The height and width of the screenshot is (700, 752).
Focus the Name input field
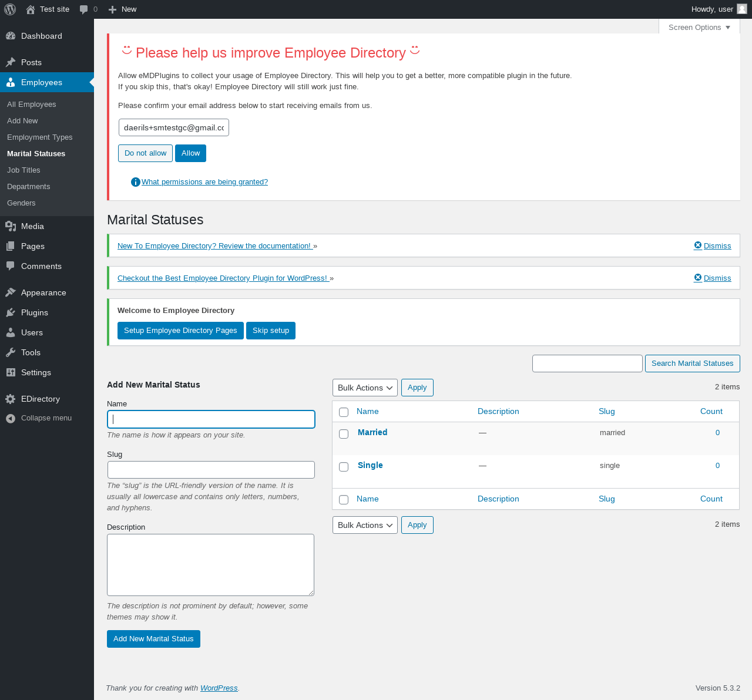pos(211,419)
